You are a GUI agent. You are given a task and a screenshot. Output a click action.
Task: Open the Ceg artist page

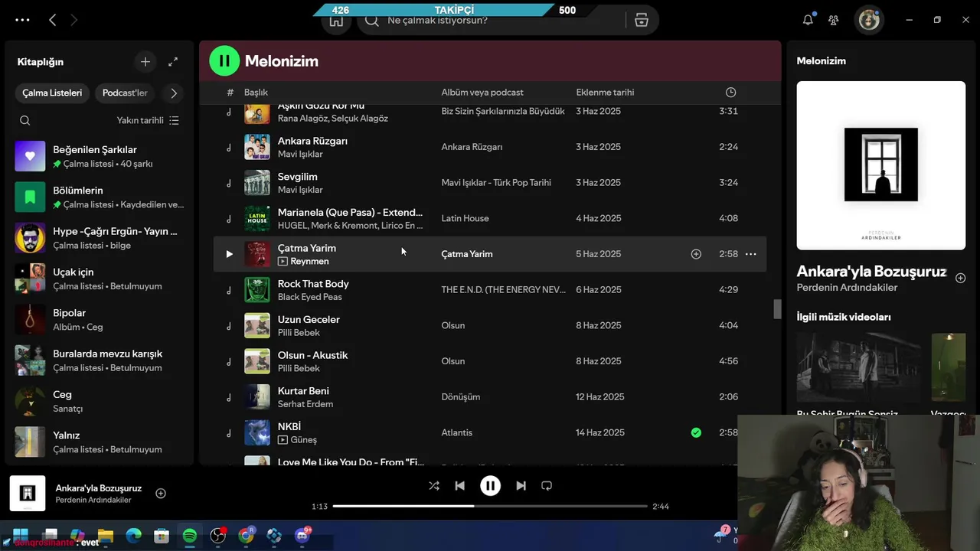[x=100, y=401]
